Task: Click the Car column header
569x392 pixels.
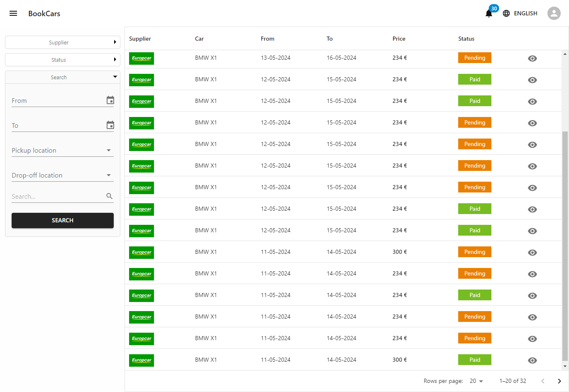Action: click(199, 39)
